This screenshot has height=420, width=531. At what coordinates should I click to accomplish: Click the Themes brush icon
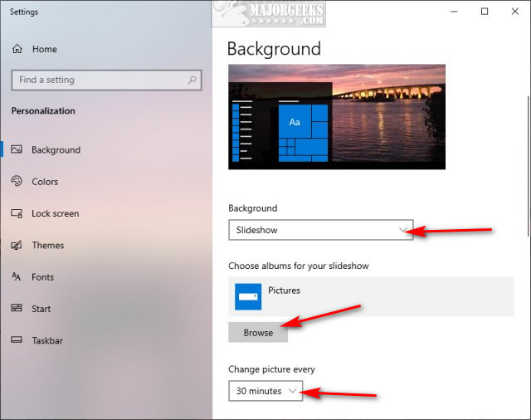(x=17, y=246)
